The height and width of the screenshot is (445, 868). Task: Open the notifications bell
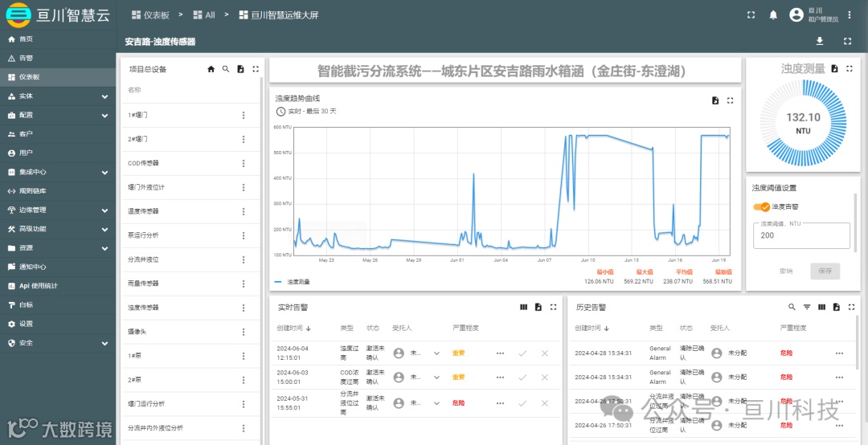click(773, 15)
